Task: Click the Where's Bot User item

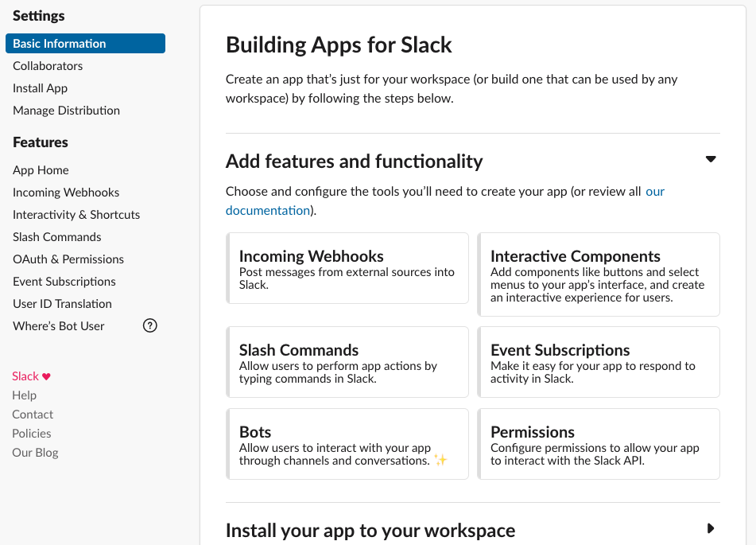Action: [x=59, y=326]
